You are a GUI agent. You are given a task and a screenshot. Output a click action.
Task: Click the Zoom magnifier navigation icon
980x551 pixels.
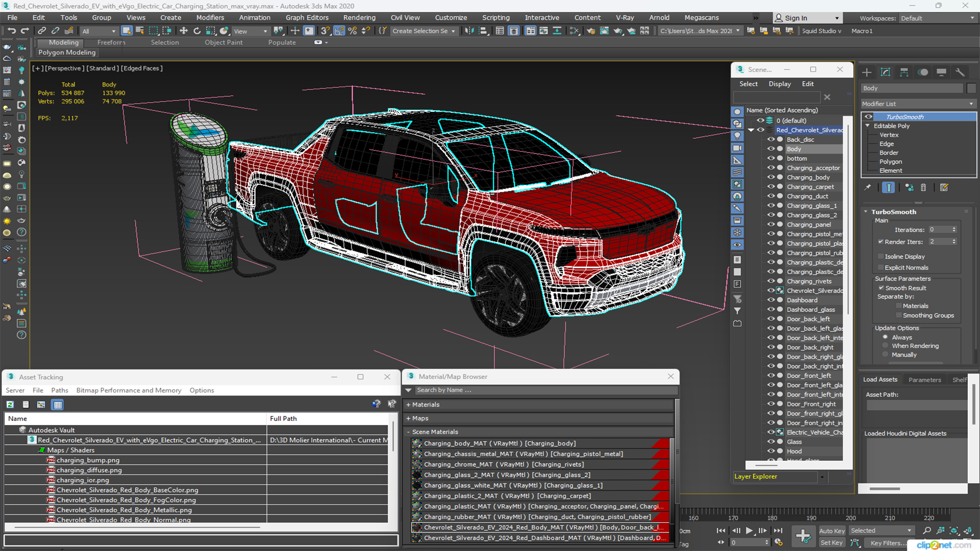(927, 531)
